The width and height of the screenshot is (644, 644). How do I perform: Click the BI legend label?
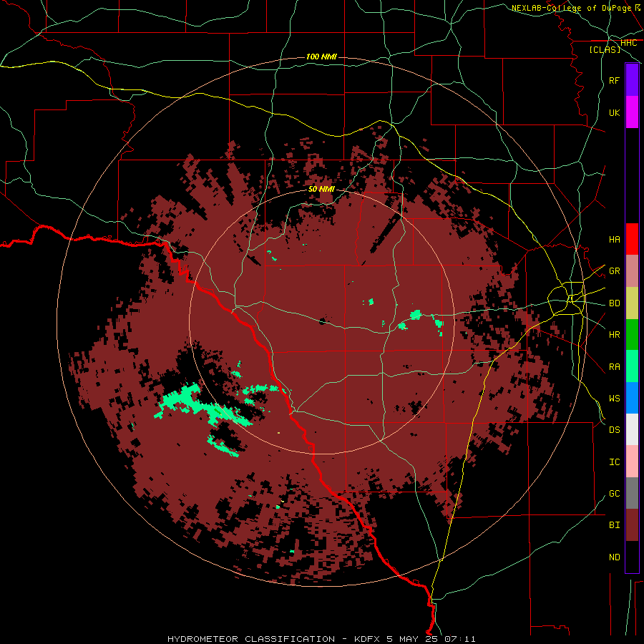click(x=614, y=525)
